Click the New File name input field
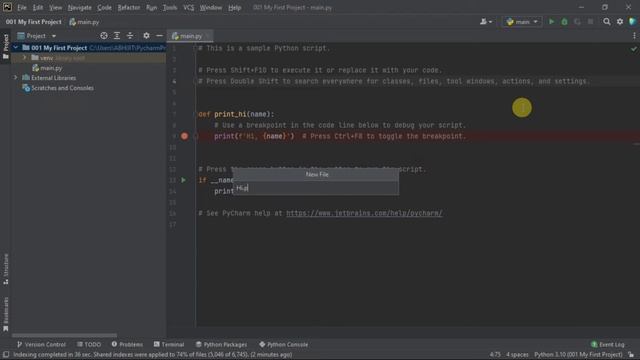Screen dimensions: 640x360 [316, 188]
